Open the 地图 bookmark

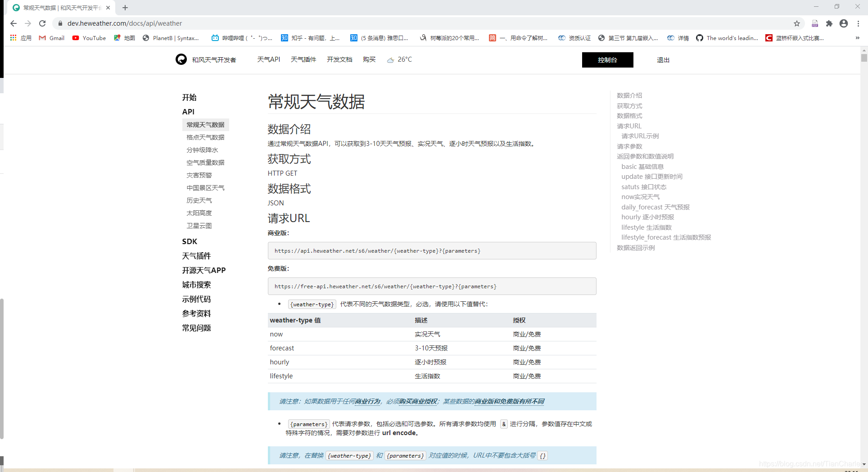pos(124,38)
